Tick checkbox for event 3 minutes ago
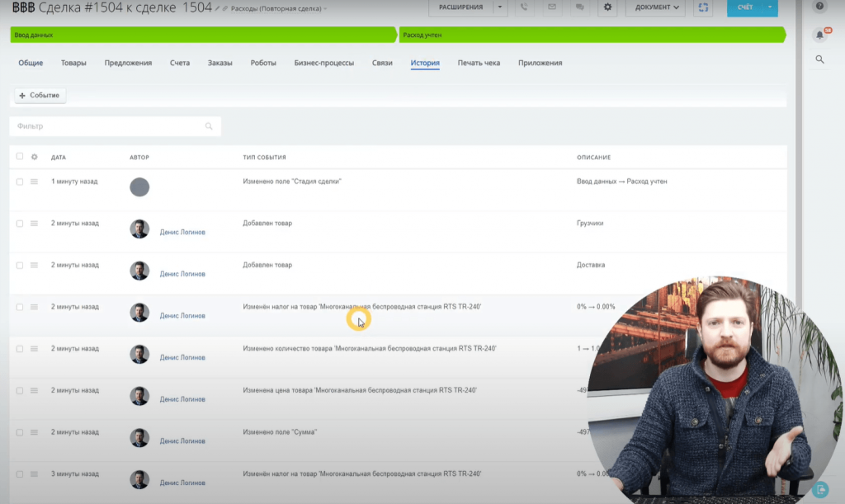845x504 pixels. [20, 474]
